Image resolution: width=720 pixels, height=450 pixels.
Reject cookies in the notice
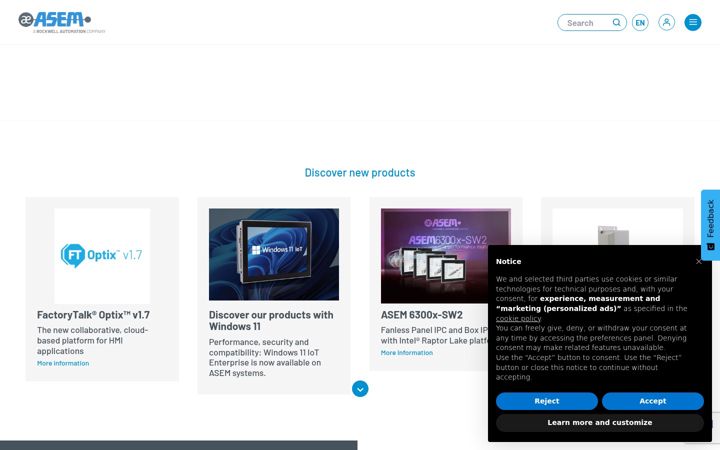click(546, 401)
